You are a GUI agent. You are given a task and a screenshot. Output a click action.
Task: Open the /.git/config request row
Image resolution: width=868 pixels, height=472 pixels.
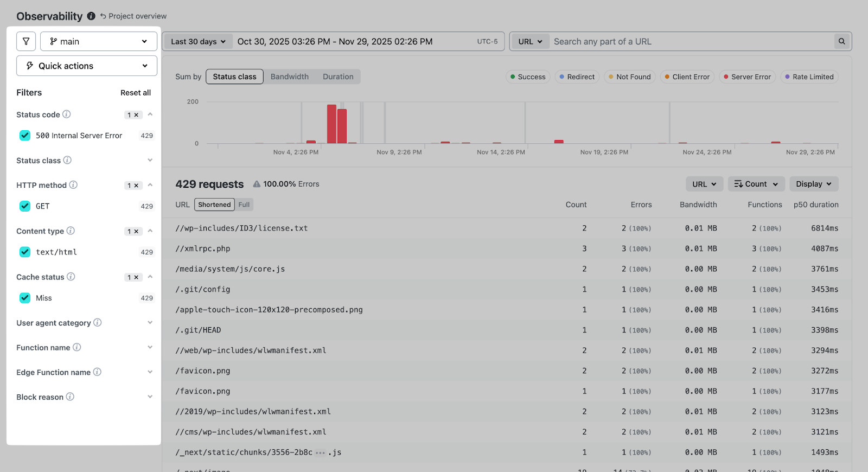[507, 289]
